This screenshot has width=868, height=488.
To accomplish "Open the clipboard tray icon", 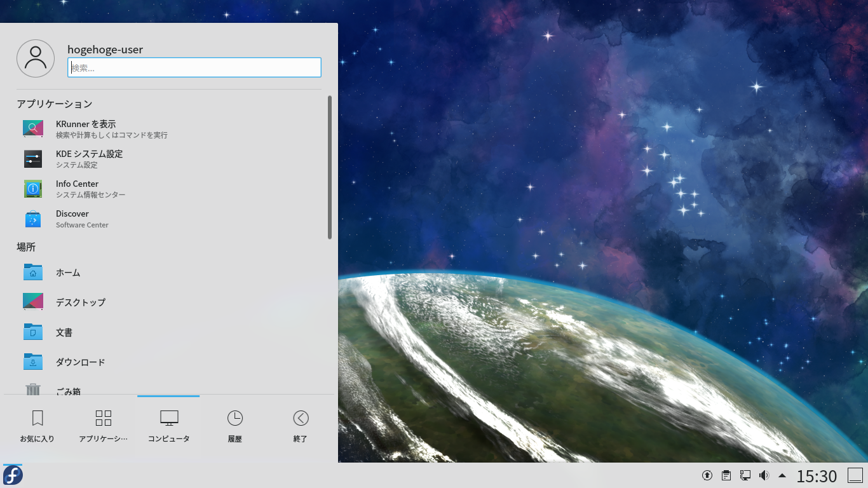I will (x=726, y=475).
